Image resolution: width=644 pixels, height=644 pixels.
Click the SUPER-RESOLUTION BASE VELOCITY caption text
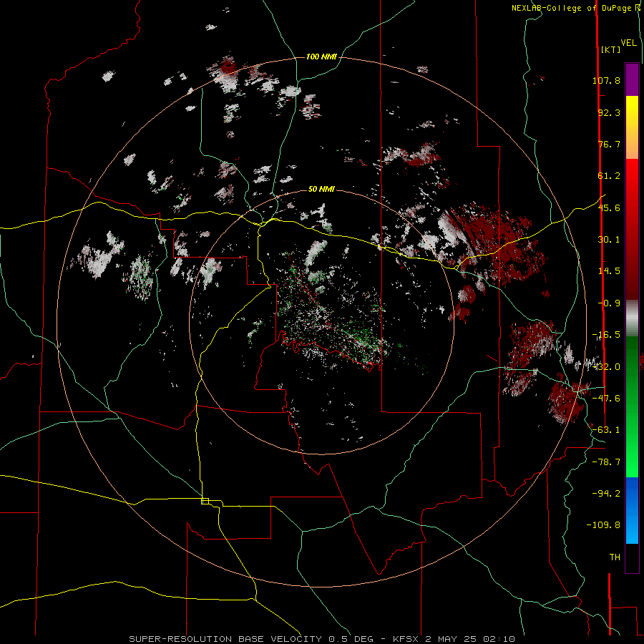pos(227,639)
